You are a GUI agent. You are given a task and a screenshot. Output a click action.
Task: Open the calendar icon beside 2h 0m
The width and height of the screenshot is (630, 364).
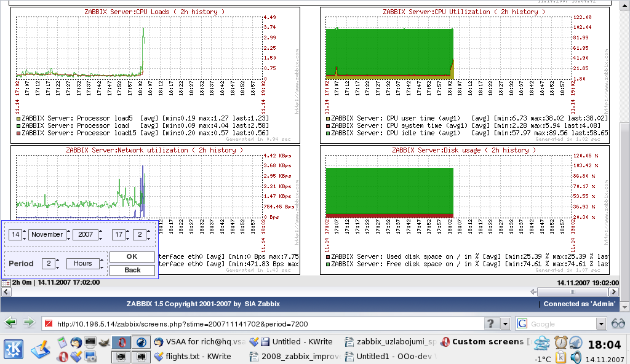coord(6,282)
